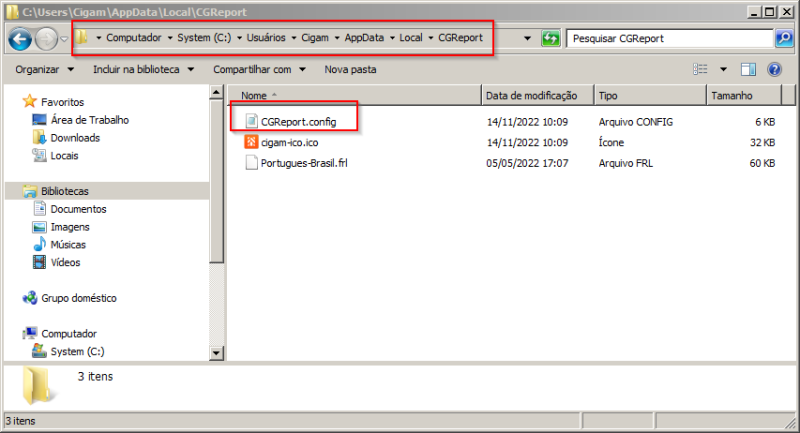Viewport: 800px width, 433px height.
Task: Select the CGReport.config file
Action: pos(298,122)
